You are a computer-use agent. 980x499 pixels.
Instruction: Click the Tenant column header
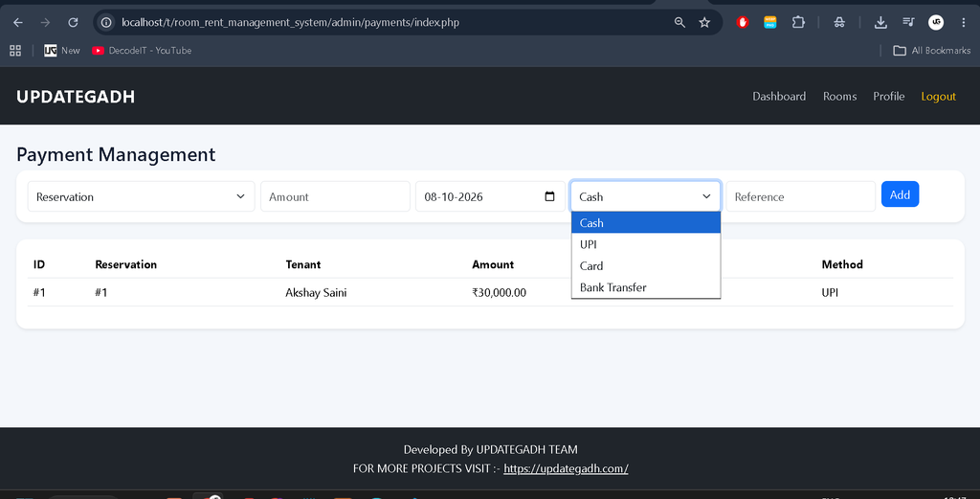click(x=303, y=264)
